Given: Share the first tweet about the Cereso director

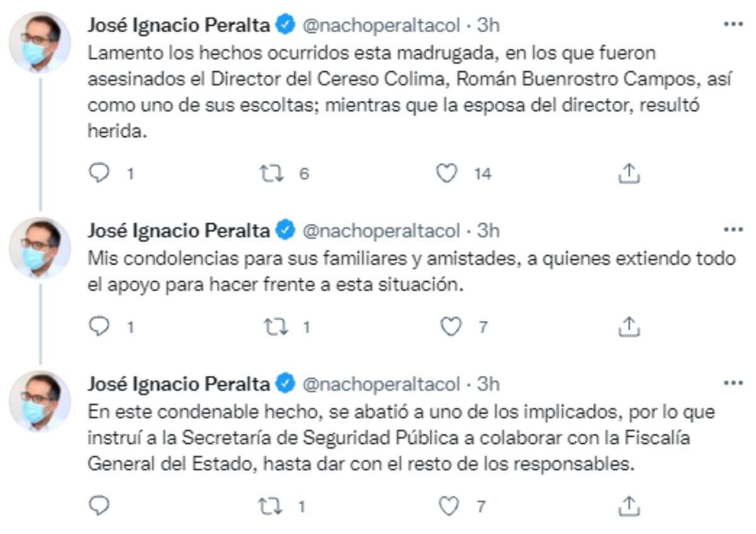Looking at the screenshot, I should [628, 173].
